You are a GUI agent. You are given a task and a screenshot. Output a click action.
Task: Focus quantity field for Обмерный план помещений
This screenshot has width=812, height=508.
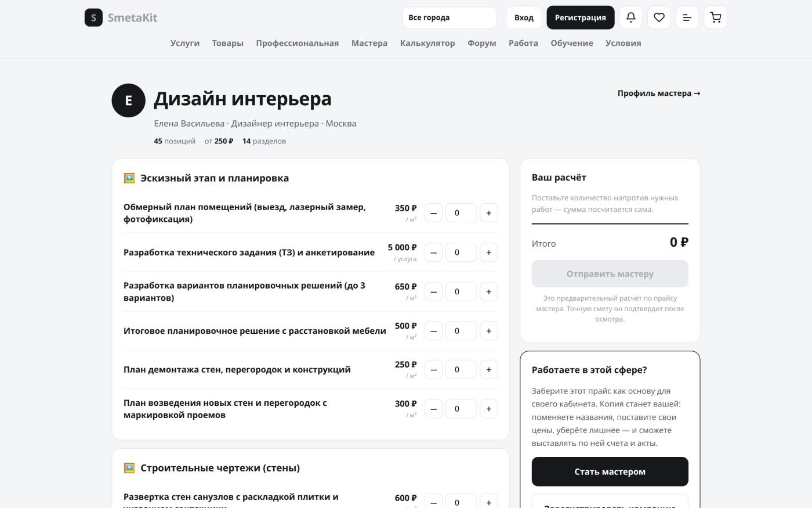tap(461, 213)
